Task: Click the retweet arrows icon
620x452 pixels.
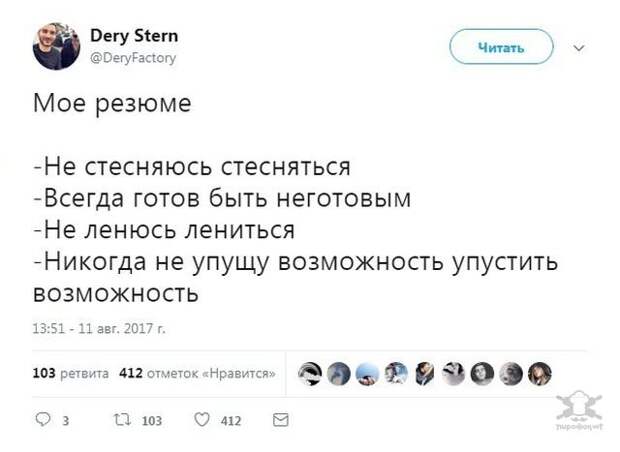Action: click(x=122, y=419)
